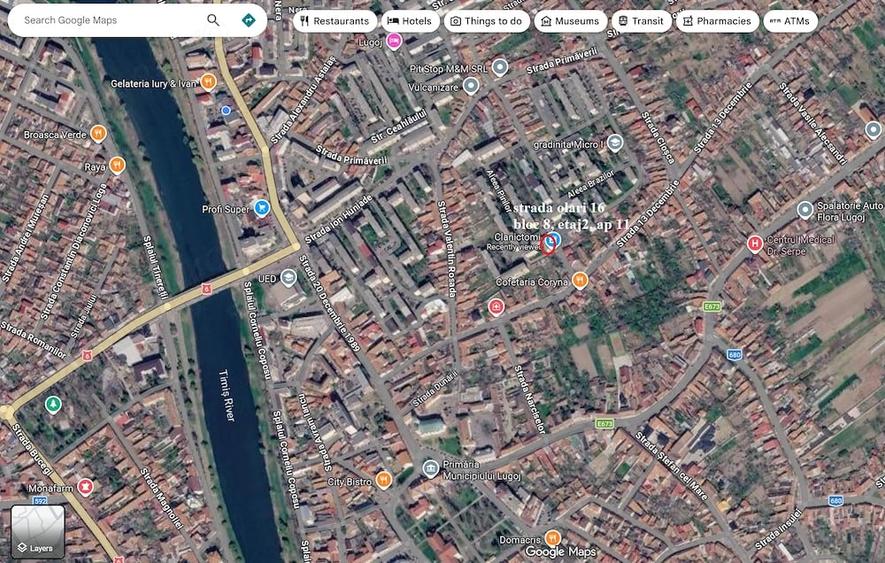Show nearby ATMs
This screenshot has width=885, height=563.
pyautogui.click(x=790, y=21)
